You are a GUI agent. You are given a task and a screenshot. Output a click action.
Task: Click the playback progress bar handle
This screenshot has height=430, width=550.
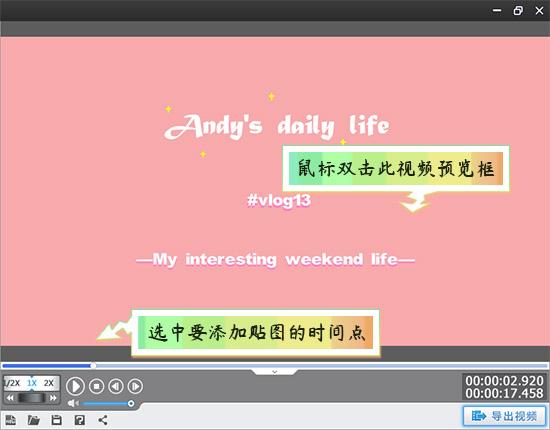tap(93, 365)
